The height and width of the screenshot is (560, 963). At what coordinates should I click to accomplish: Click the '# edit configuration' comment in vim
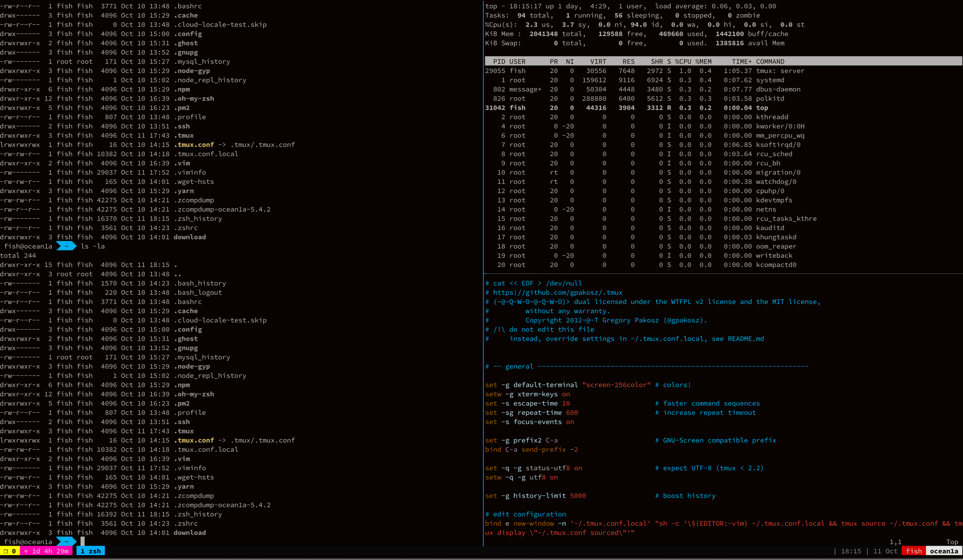tap(525, 514)
